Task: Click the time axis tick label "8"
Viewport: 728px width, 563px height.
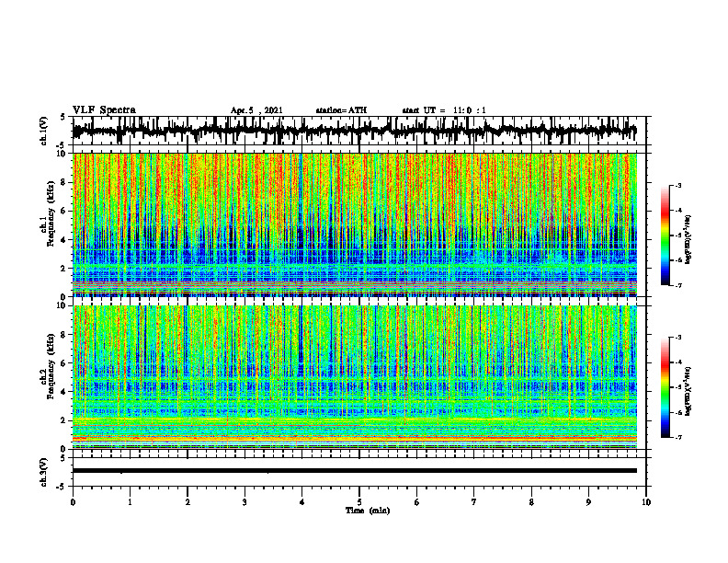Action: 531,502
